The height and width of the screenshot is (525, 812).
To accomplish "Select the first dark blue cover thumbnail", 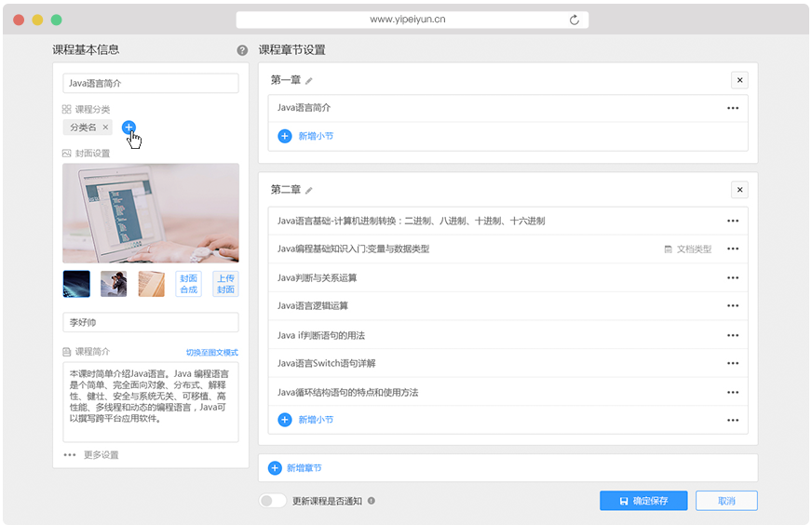I will coord(76,284).
